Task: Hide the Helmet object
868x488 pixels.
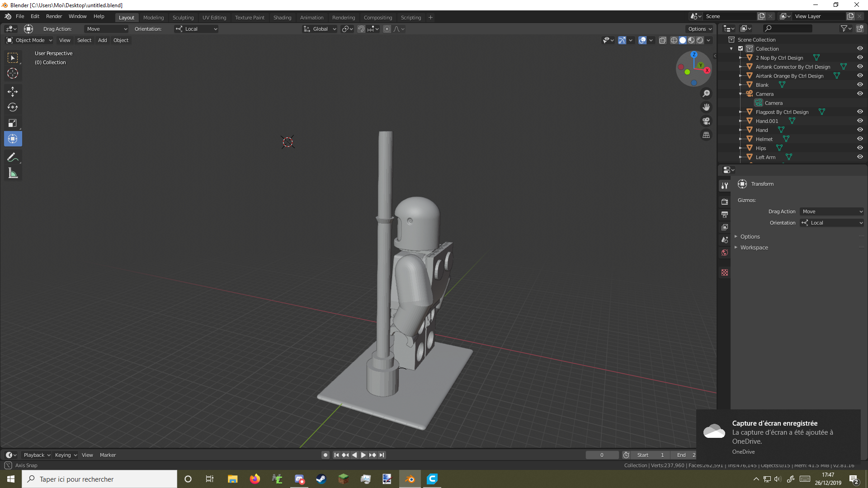Action: pyautogui.click(x=860, y=139)
